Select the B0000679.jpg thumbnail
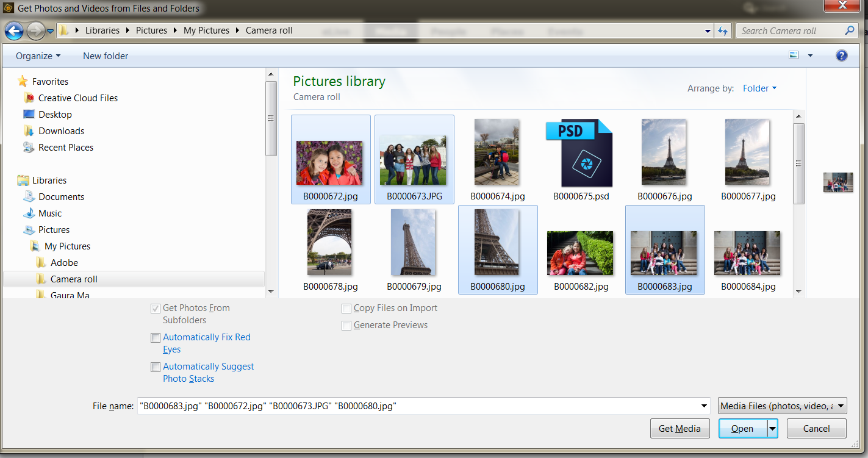This screenshot has height=458, width=868. pos(414,243)
